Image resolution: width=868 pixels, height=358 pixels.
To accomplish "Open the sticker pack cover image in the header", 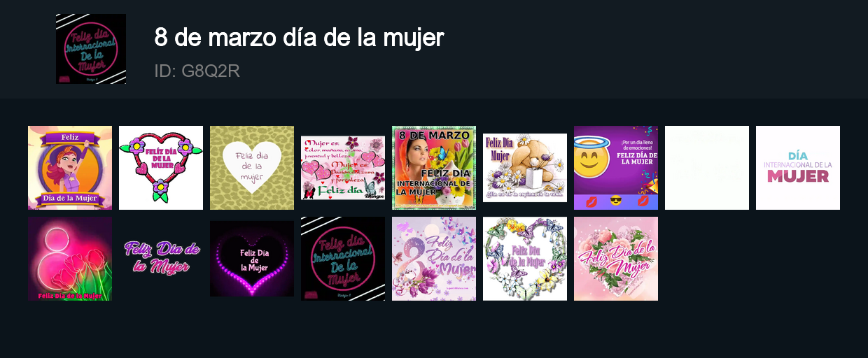I will click(91, 49).
